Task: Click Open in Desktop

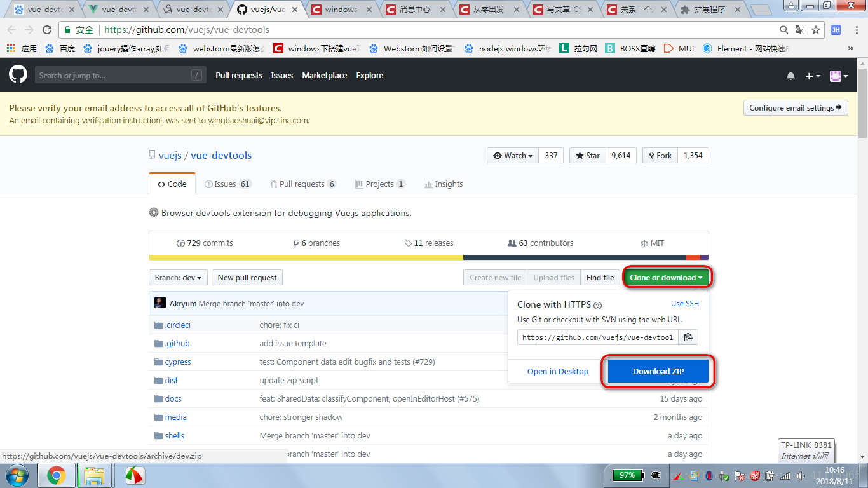Action: click(x=558, y=372)
